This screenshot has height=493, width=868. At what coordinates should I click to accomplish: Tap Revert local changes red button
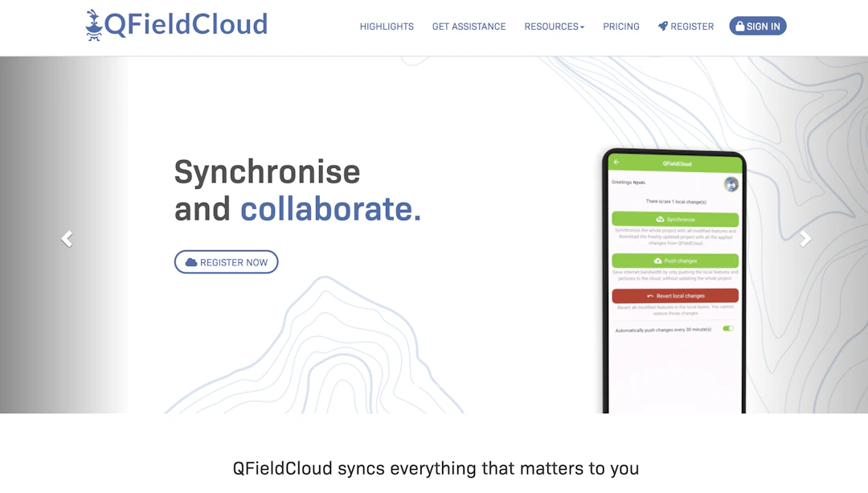(675, 296)
